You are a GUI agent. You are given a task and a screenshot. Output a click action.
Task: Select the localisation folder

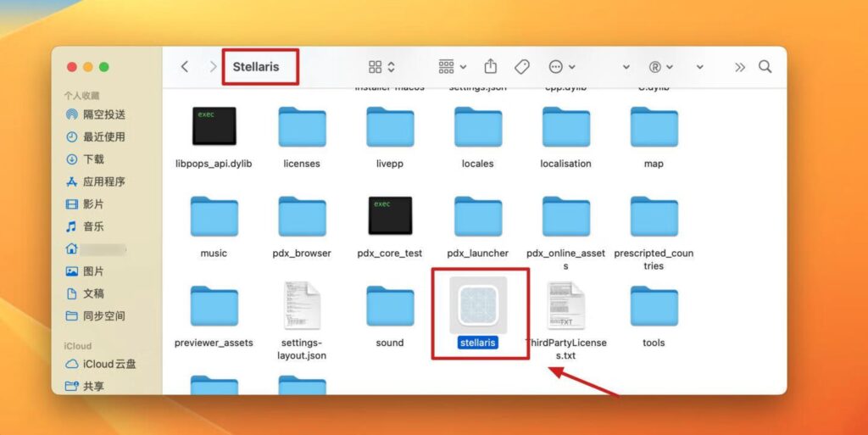(565, 127)
